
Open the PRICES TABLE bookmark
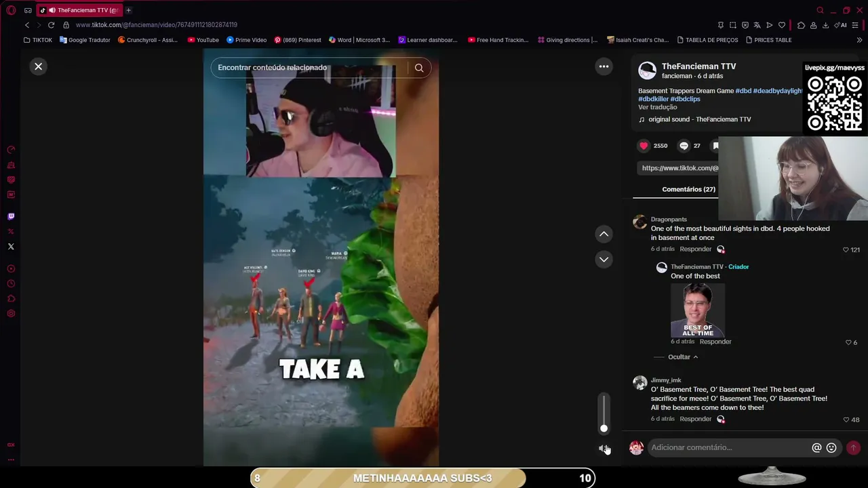pos(768,40)
